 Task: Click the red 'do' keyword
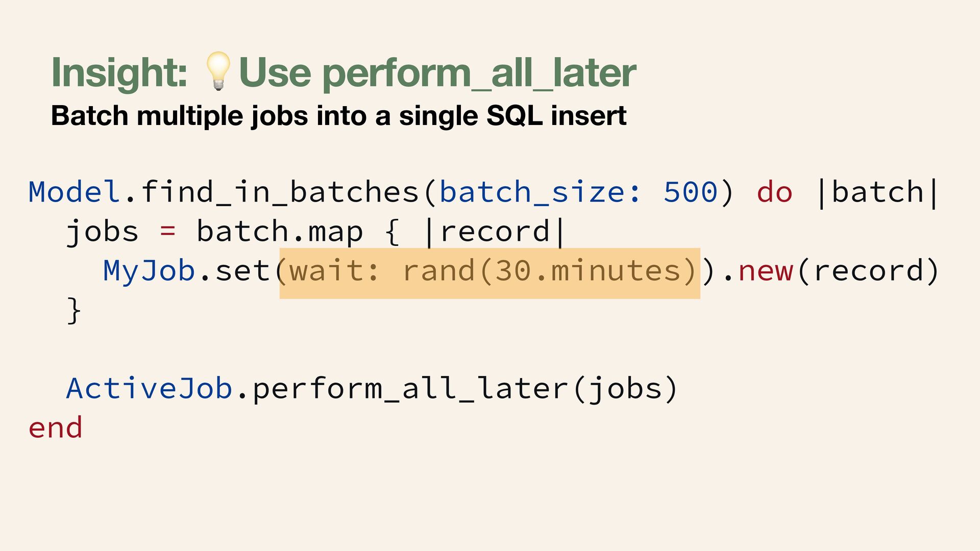pos(775,192)
